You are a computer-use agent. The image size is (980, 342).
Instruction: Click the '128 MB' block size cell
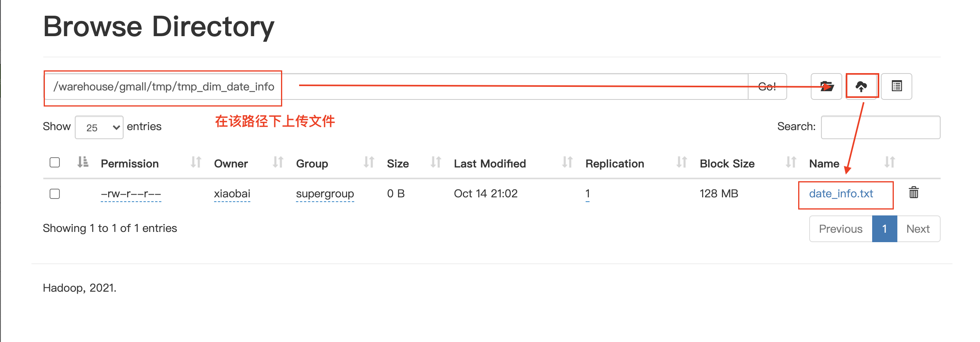(x=719, y=193)
